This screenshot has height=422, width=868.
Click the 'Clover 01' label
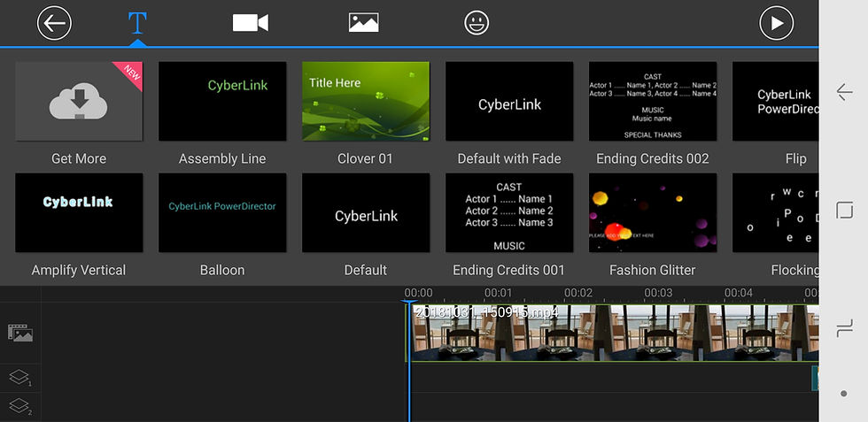(x=365, y=158)
